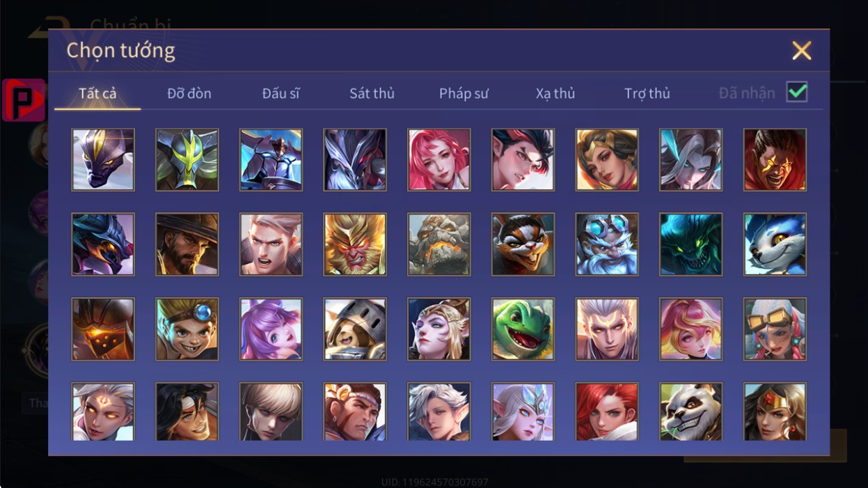
Task: Select the cowboy hat bearded hero
Action: click(x=187, y=244)
